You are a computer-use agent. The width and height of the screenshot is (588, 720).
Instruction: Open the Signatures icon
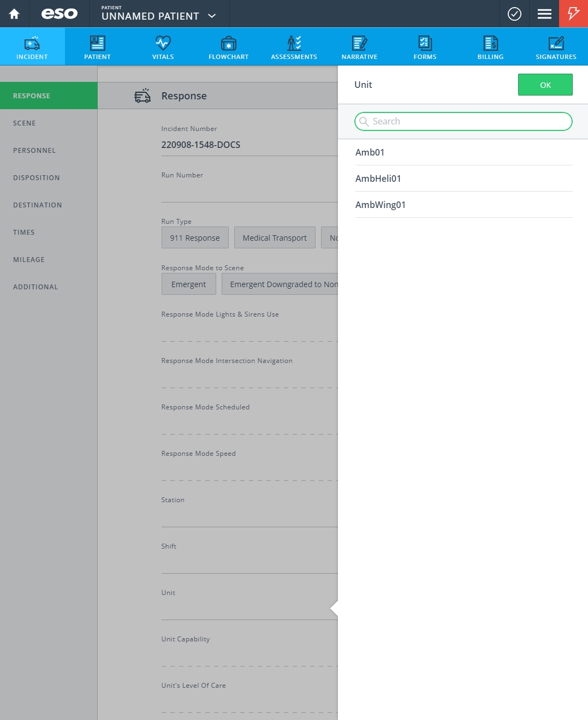point(556,43)
